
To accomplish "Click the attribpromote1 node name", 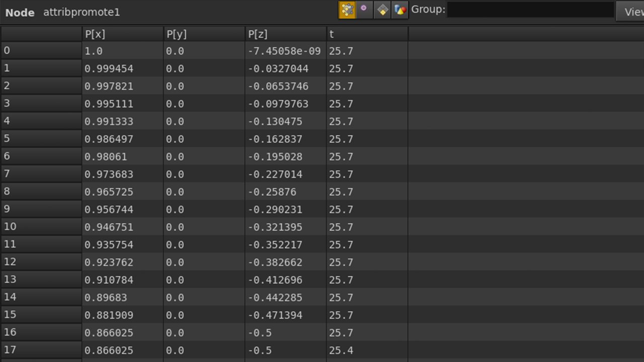I will click(82, 12).
